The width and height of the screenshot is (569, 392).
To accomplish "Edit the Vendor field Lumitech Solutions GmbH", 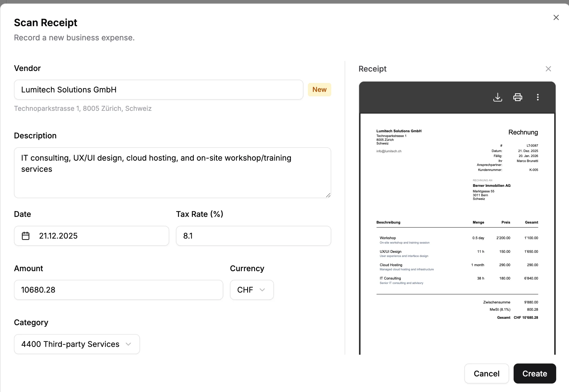I will (x=158, y=89).
